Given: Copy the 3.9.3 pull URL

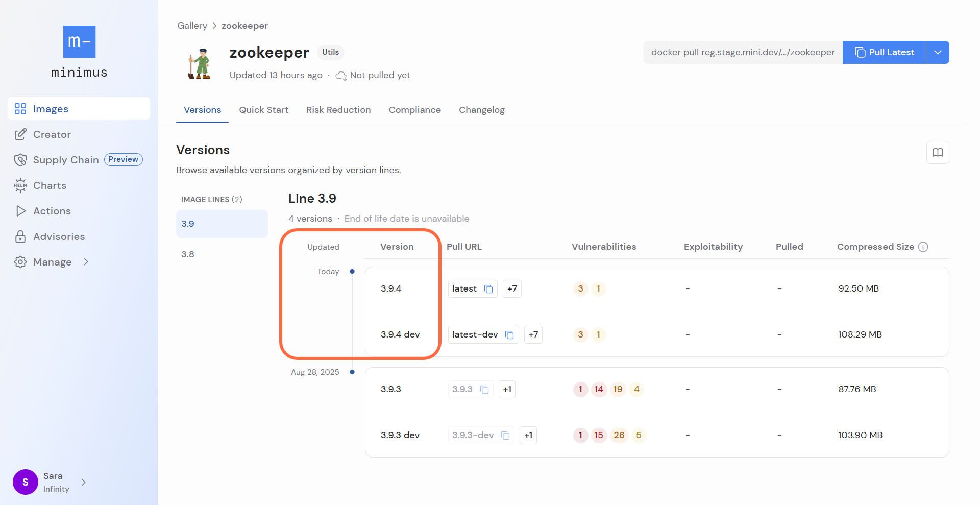Looking at the screenshot, I should (x=484, y=390).
